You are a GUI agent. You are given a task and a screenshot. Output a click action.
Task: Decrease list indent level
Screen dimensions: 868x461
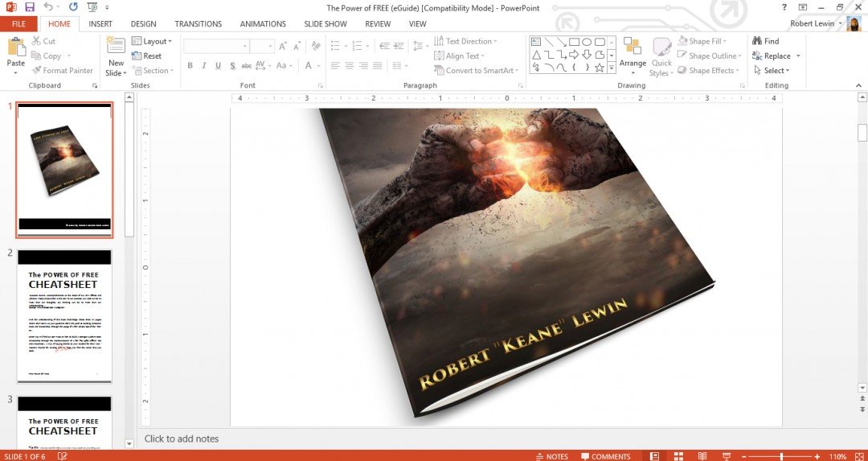click(384, 46)
